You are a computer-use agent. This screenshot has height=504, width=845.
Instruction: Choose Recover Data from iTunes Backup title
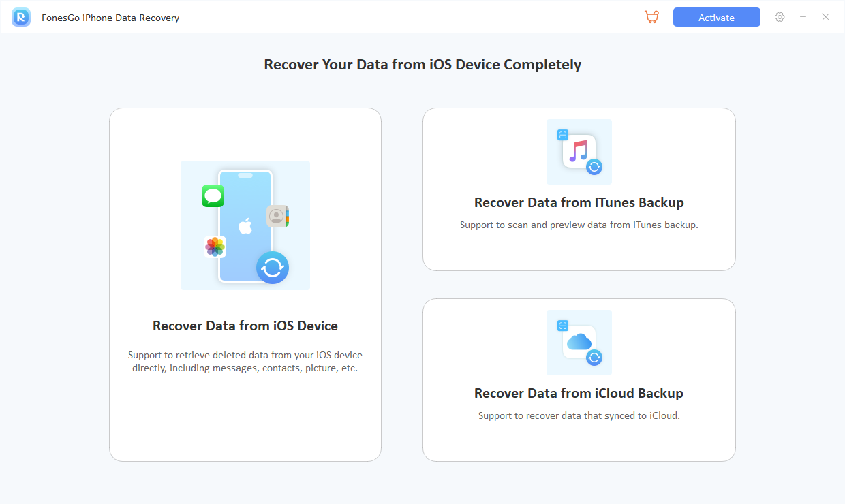579,202
